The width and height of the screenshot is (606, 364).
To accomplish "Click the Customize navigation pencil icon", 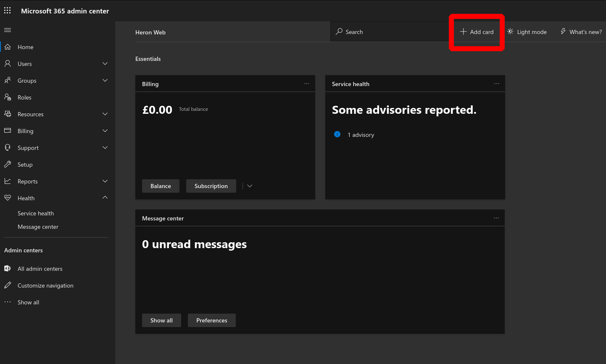I will [8, 285].
